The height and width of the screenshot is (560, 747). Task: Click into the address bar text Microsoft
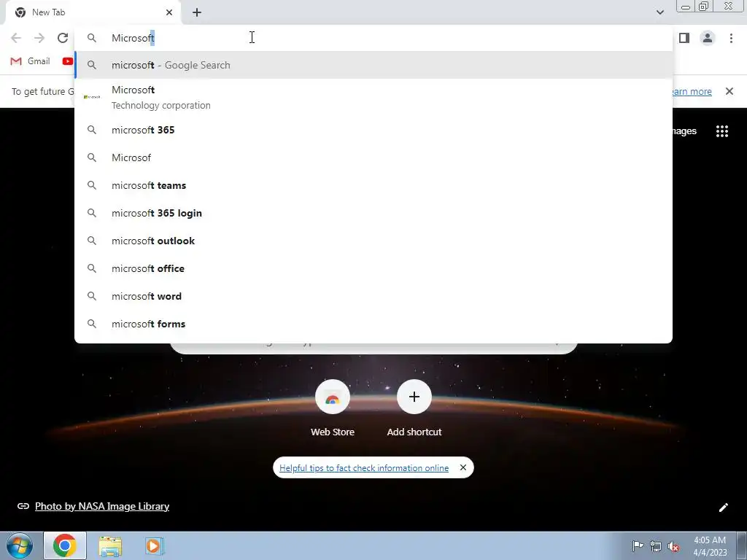(x=133, y=38)
